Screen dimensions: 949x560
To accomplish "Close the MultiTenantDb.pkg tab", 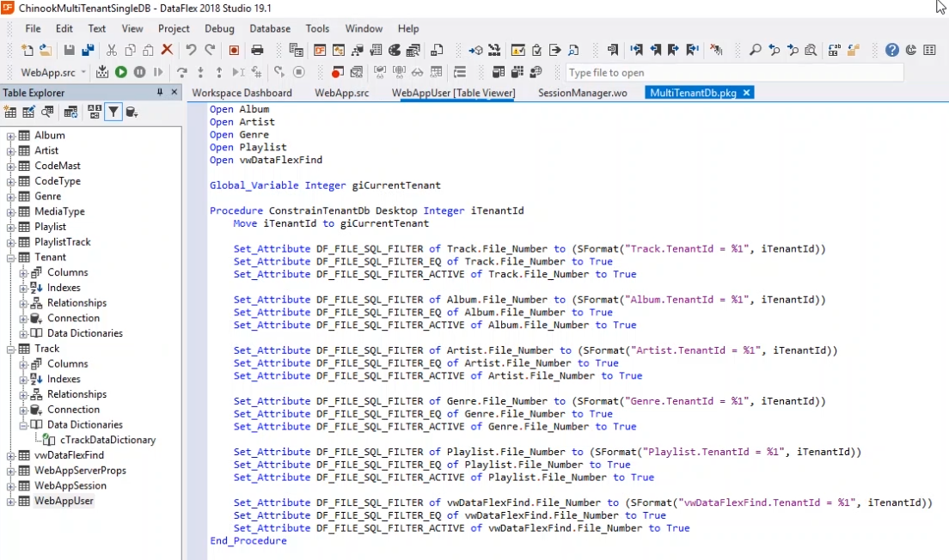I will 746,93.
